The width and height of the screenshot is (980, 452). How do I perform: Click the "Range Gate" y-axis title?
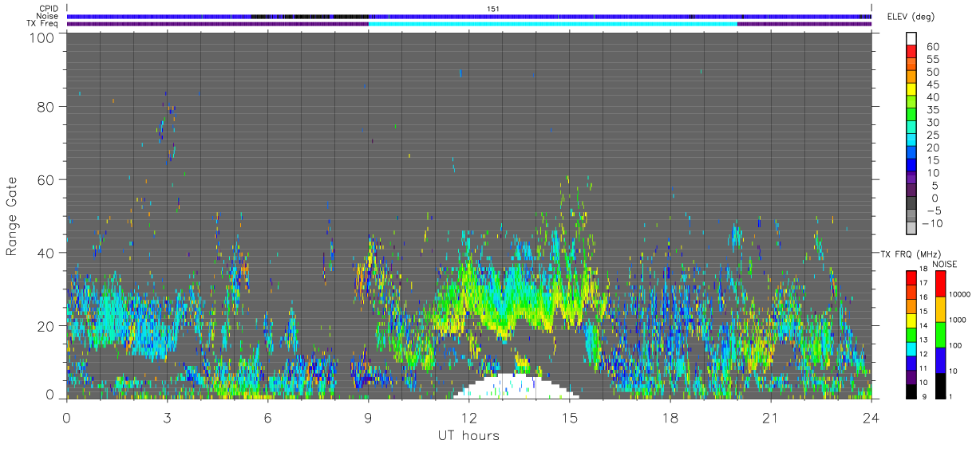pyautogui.click(x=12, y=217)
